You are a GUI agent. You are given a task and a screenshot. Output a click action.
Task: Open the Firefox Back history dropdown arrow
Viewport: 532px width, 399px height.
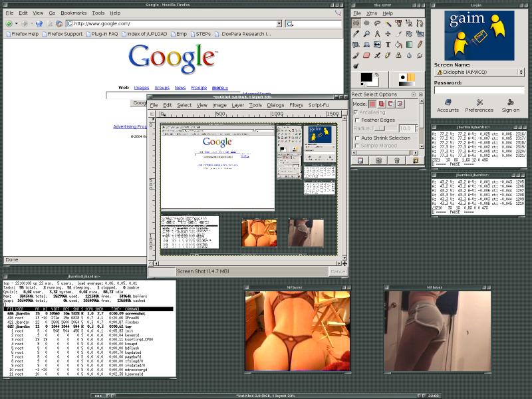pos(16,24)
